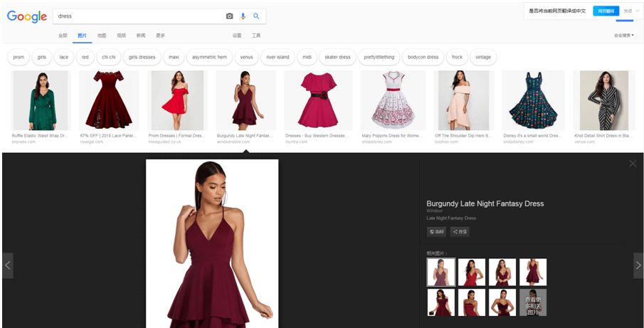
Task: Select the first related image thumbnail, highlighted
Action: click(x=441, y=272)
